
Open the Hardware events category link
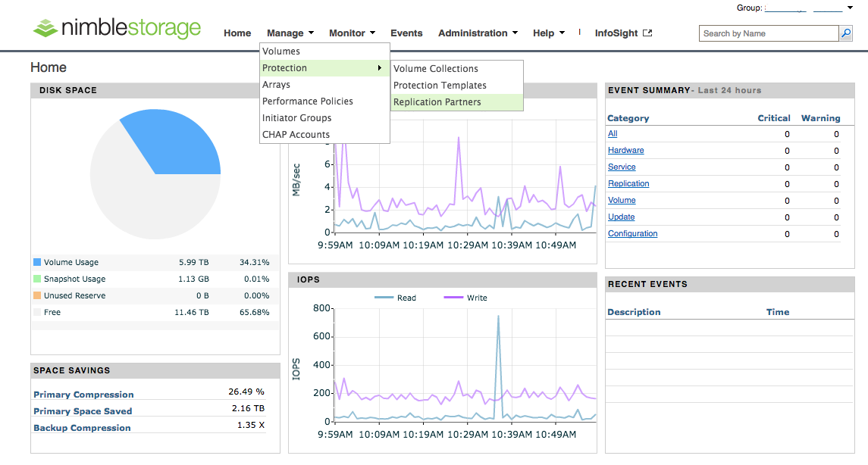pos(626,150)
